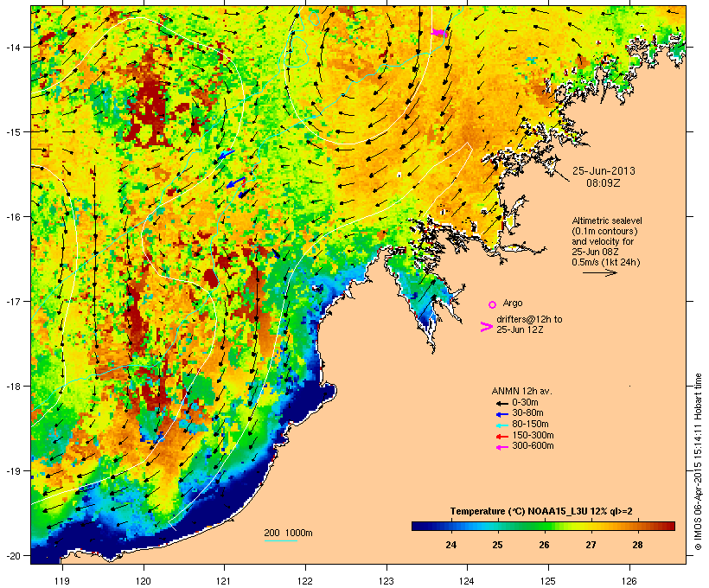Click the '30-80m' depth label
709x588 pixels.
click(x=527, y=413)
